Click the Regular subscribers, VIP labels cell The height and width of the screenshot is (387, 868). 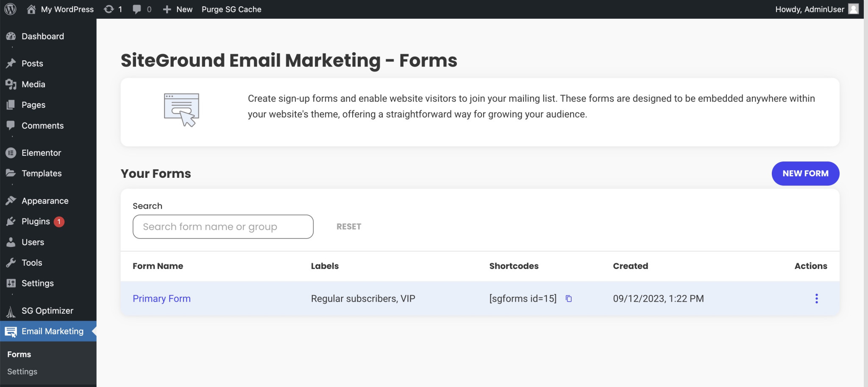[x=363, y=299]
